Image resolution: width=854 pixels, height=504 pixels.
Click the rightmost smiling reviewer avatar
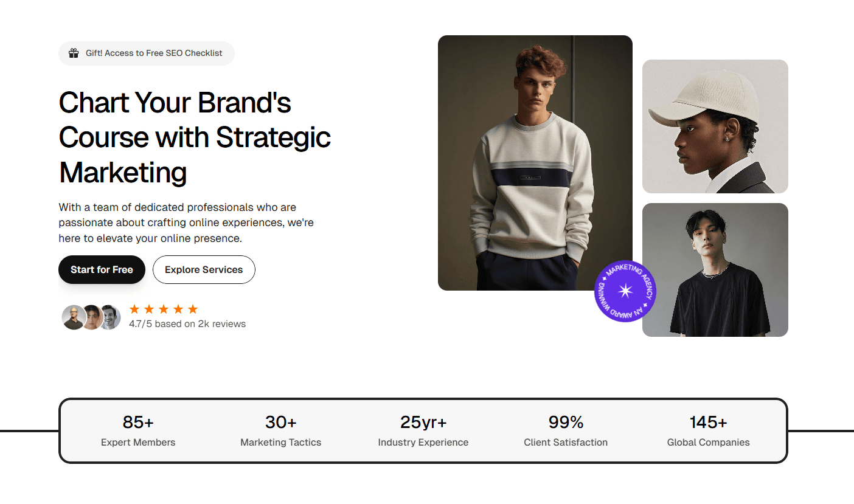point(110,317)
